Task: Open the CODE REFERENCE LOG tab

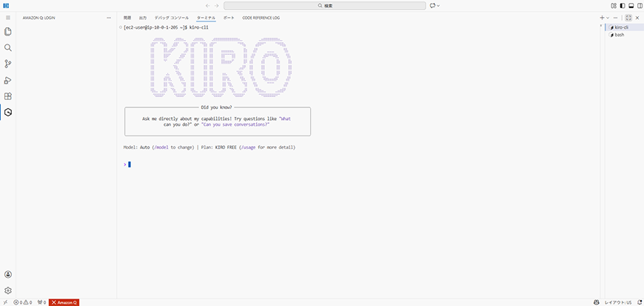Action: click(261, 18)
